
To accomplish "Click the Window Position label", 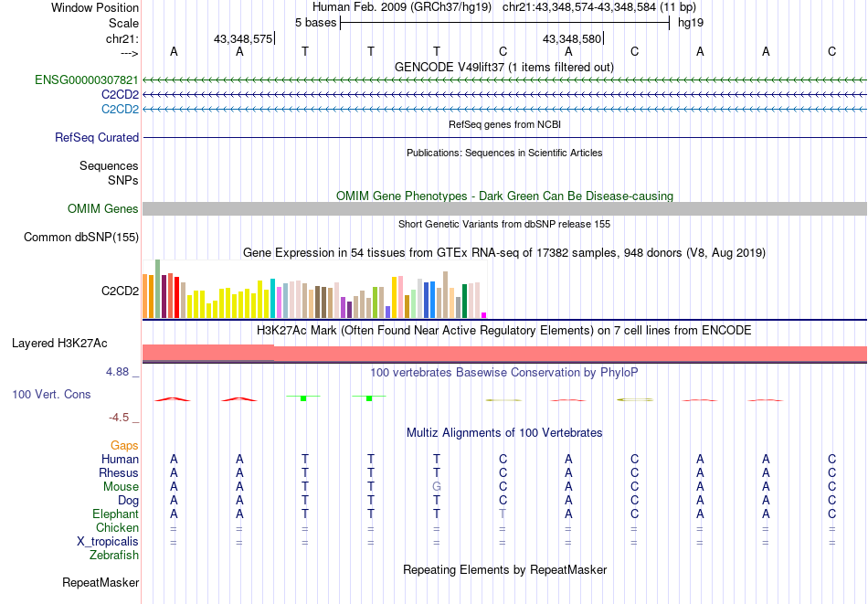I will 95,7.
